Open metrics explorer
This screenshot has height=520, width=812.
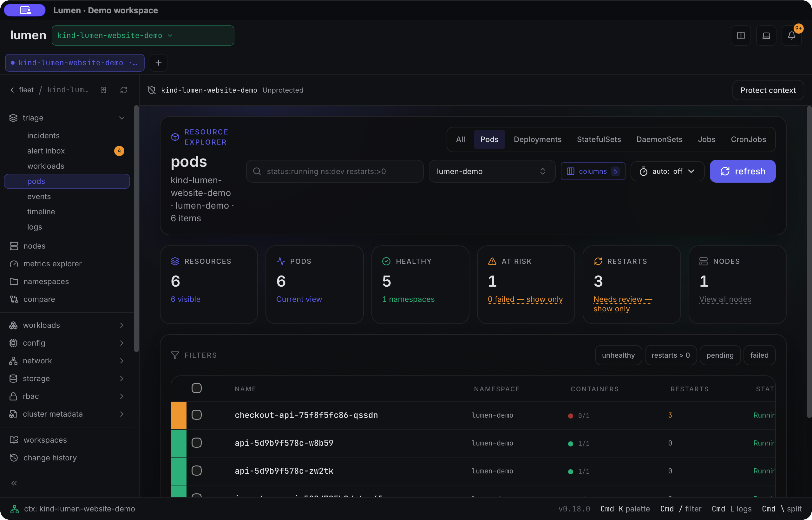pyautogui.click(x=52, y=264)
